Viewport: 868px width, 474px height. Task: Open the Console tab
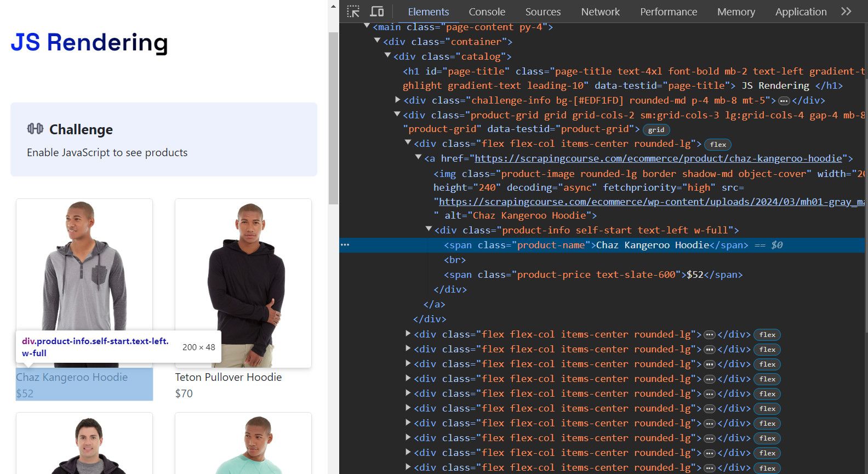coord(487,12)
